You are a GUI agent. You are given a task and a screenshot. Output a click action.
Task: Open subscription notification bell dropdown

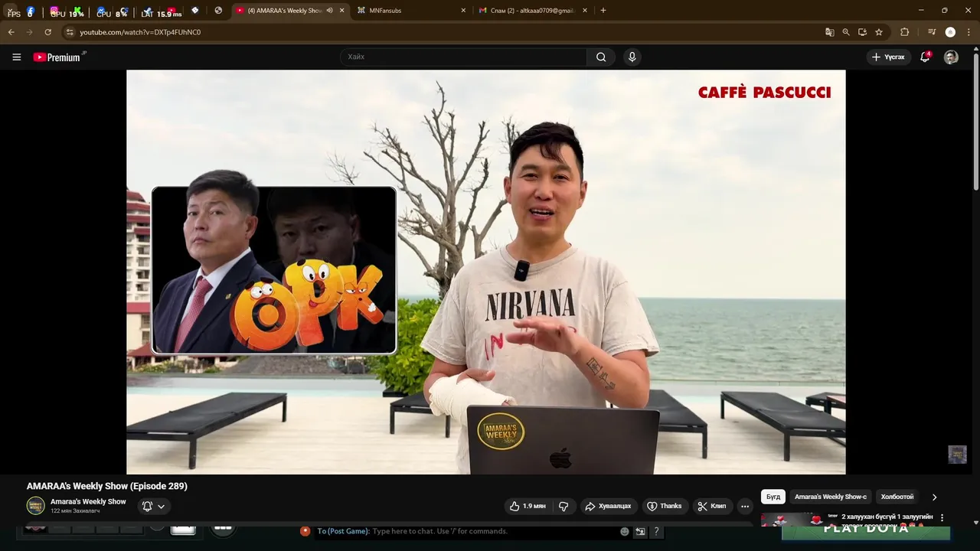tap(154, 506)
